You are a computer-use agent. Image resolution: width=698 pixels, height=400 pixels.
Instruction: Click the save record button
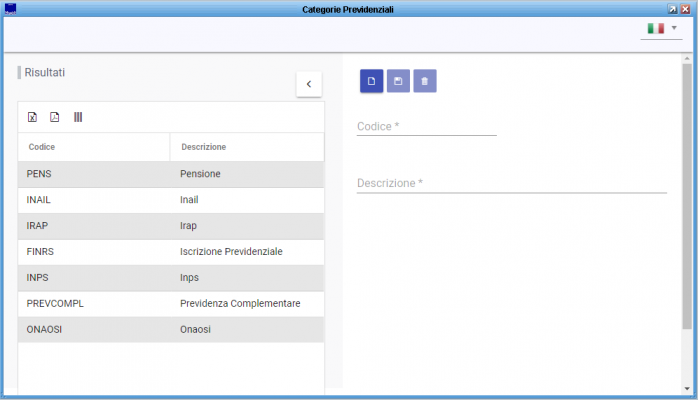coord(398,81)
